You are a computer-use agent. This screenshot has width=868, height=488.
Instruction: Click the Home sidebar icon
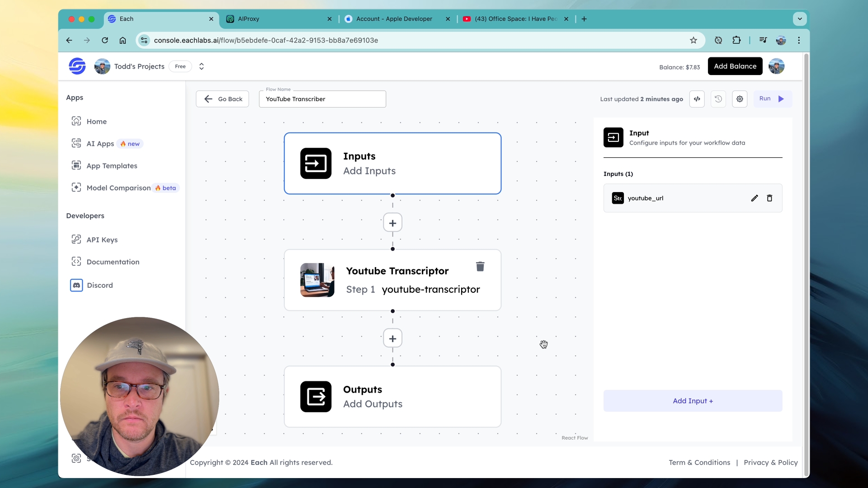(76, 121)
